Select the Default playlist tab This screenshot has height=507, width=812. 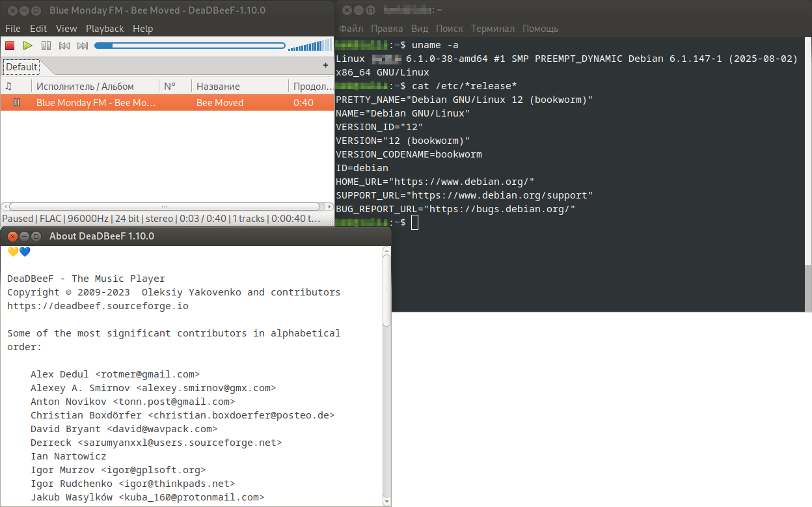[21, 66]
